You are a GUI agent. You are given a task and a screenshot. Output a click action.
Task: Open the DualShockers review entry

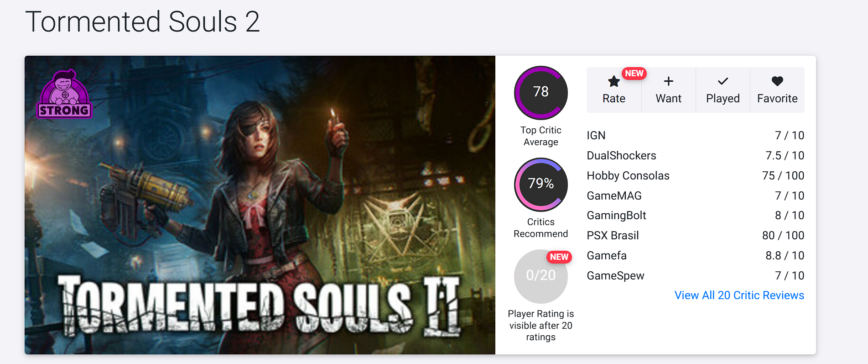[x=621, y=156]
